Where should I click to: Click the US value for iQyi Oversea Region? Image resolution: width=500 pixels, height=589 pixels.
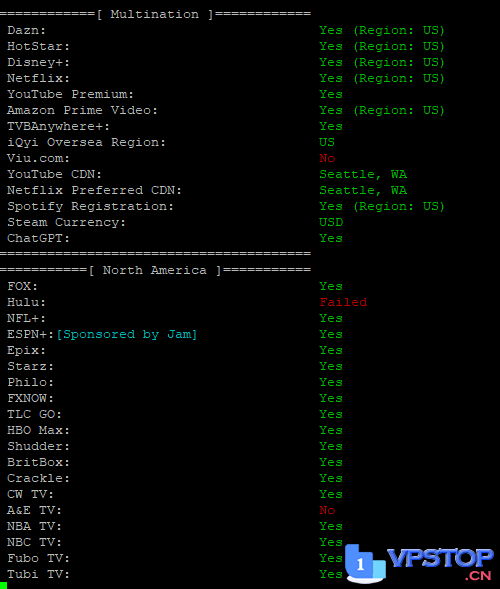tap(327, 142)
